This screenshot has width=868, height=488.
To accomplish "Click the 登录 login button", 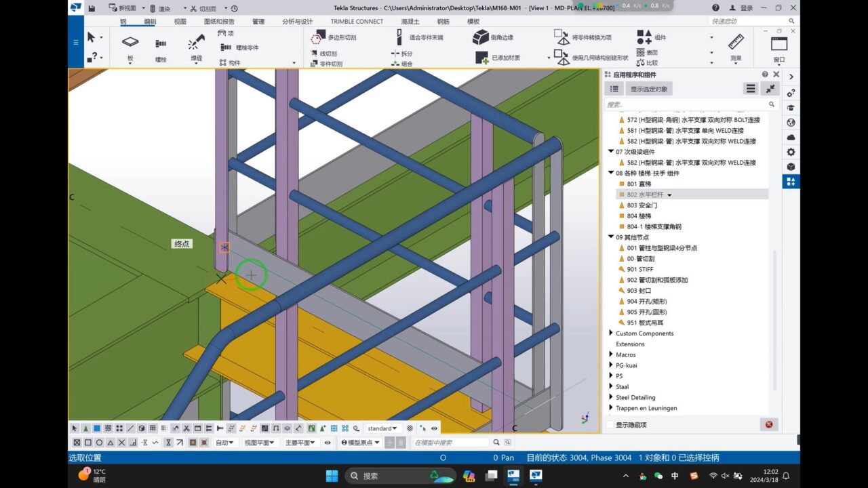I will tap(741, 8).
